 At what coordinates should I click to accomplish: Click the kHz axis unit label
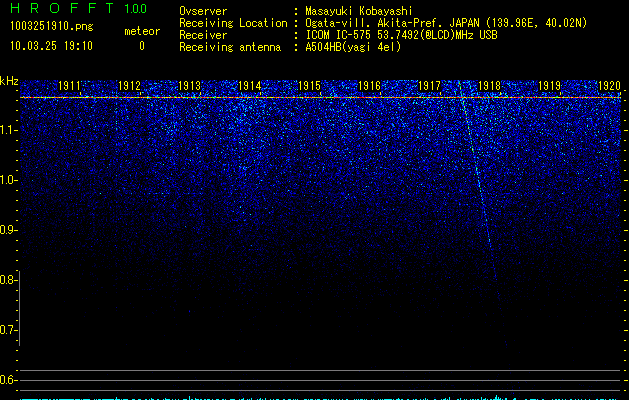pos(9,81)
